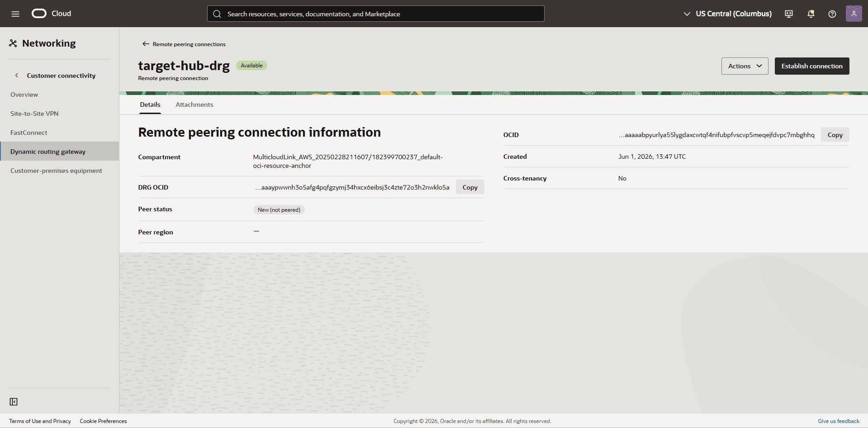Click the compartment name MulticloudLink_AWS text
Viewport: 868px width, 428px height.
click(x=348, y=161)
